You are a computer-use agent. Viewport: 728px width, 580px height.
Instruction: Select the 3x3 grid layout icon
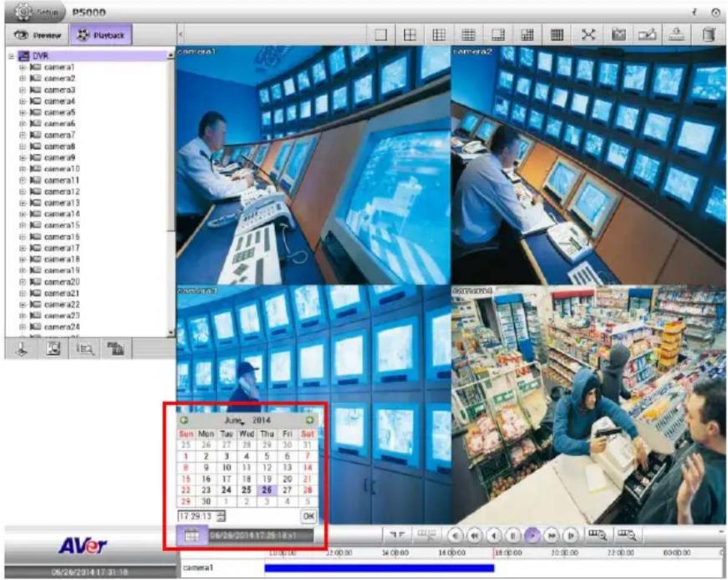pos(439,35)
